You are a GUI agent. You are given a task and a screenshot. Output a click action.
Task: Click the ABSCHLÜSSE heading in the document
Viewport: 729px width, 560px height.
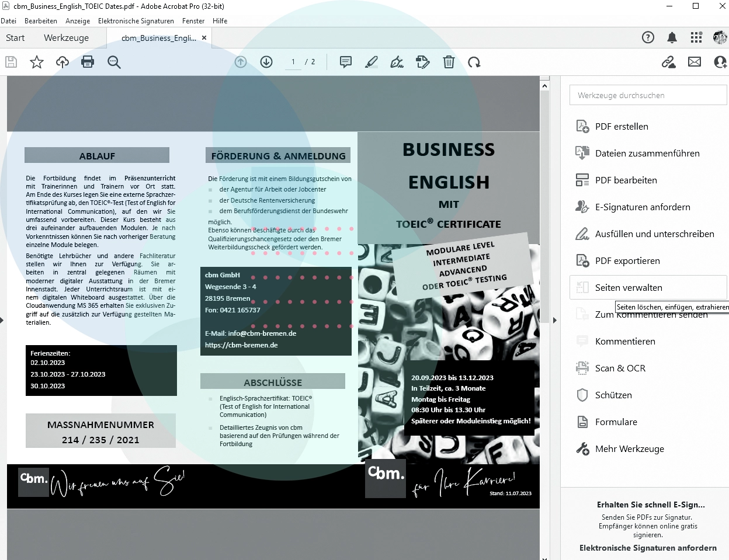click(273, 382)
